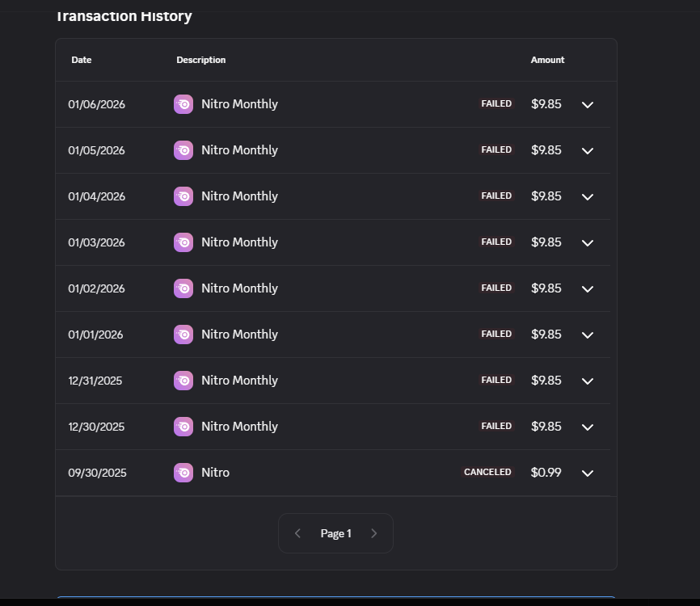Click the Nitro icon in the 01/04/2026 row
This screenshot has height=606, width=700.
point(183,196)
